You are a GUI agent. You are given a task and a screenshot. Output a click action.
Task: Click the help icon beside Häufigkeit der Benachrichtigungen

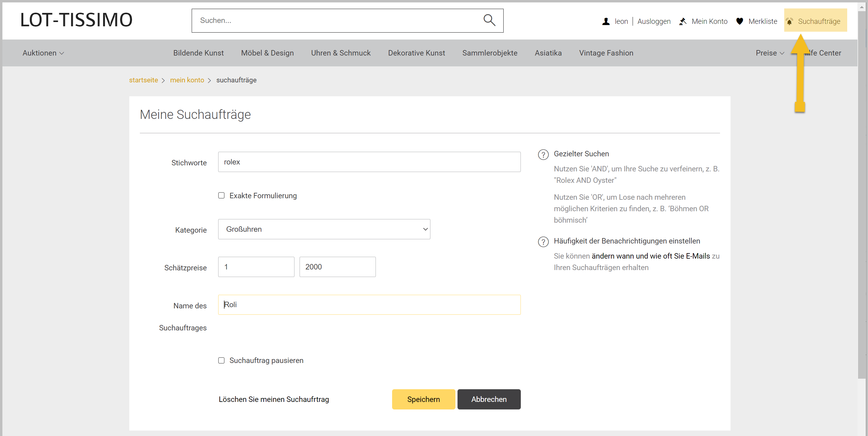point(543,242)
